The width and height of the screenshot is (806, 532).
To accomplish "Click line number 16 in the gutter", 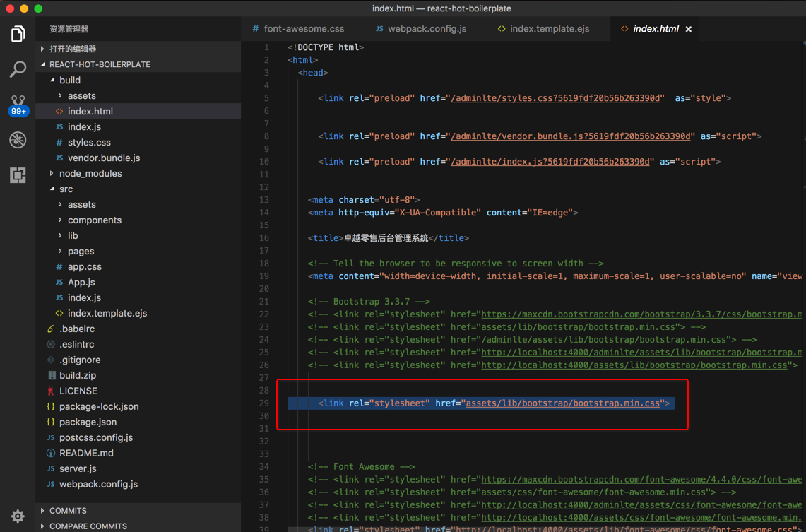I will point(264,238).
